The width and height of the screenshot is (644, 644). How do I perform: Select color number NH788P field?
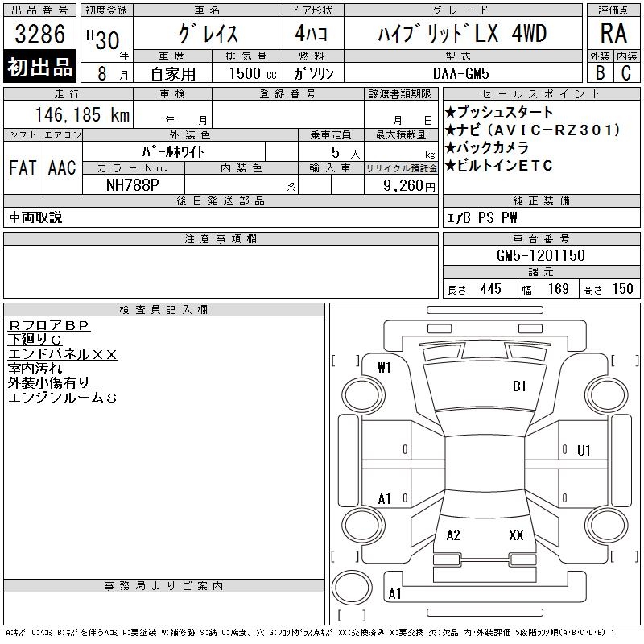tap(133, 185)
